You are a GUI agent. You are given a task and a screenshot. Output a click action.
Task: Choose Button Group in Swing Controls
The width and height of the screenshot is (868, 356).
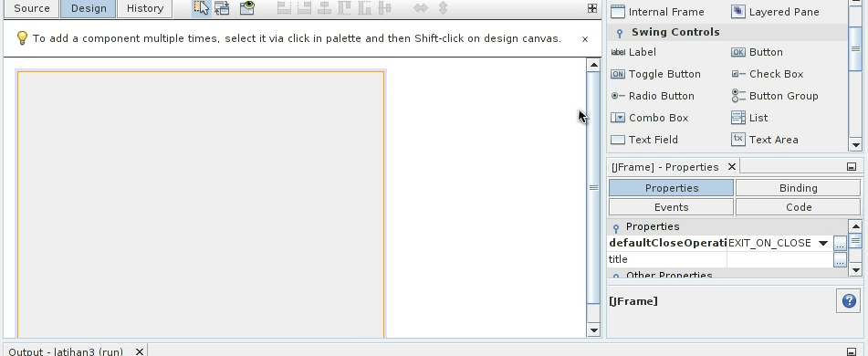[x=775, y=96]
